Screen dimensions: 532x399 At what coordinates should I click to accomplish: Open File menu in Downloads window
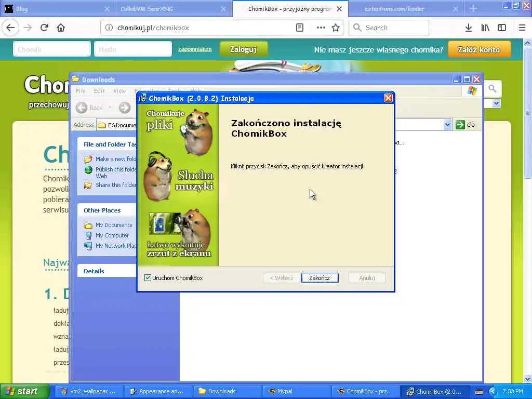(x=81, y=91)
